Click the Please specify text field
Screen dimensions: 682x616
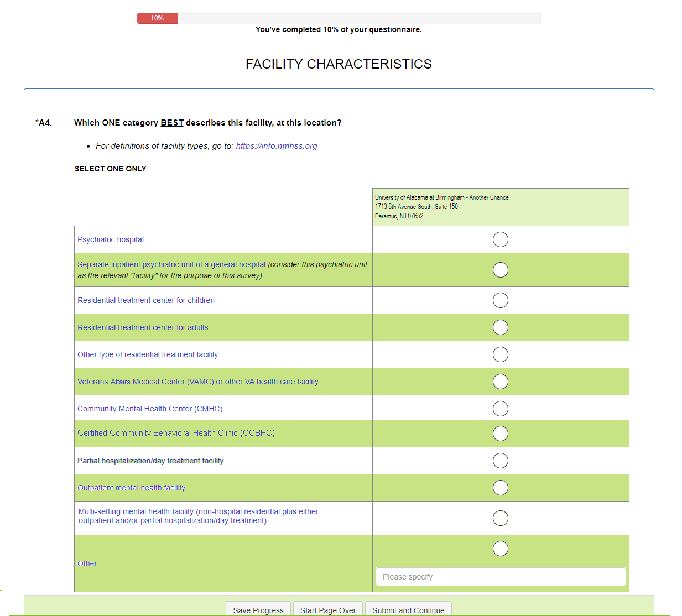[x=500, y=577]
